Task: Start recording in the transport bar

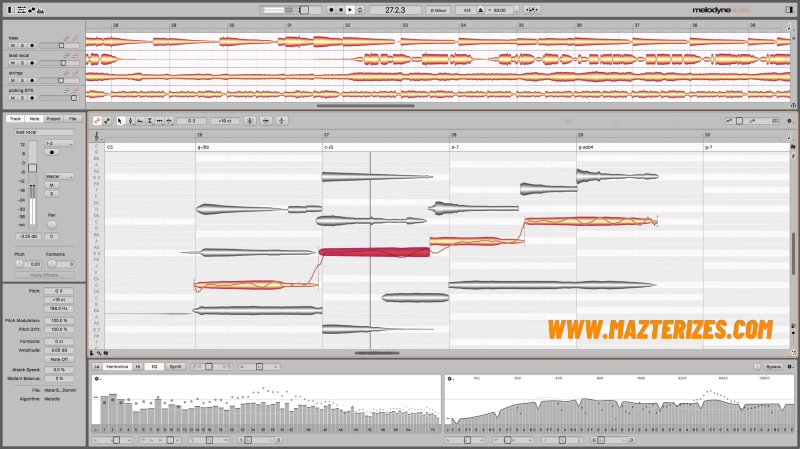Action: tap(331, 10)
